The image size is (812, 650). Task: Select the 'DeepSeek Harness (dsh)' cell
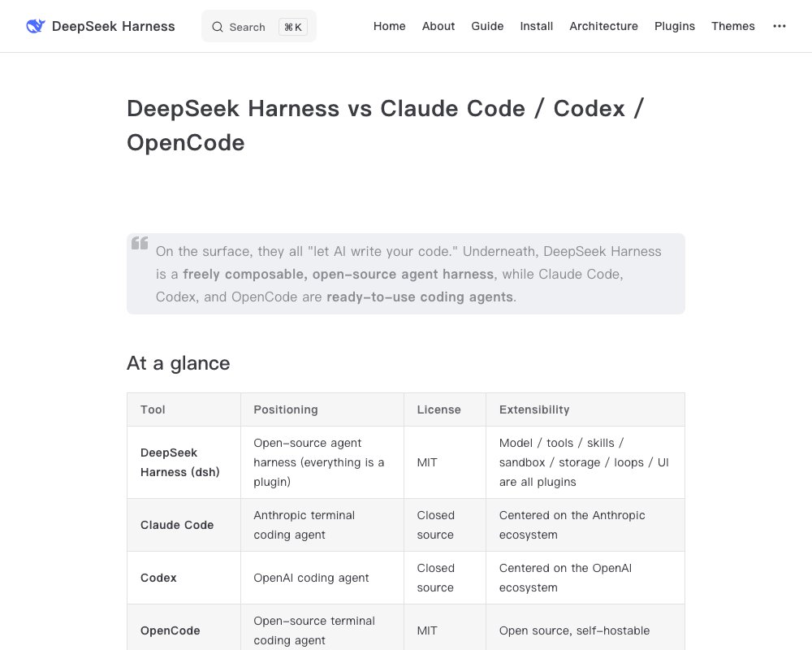(184, 462)
